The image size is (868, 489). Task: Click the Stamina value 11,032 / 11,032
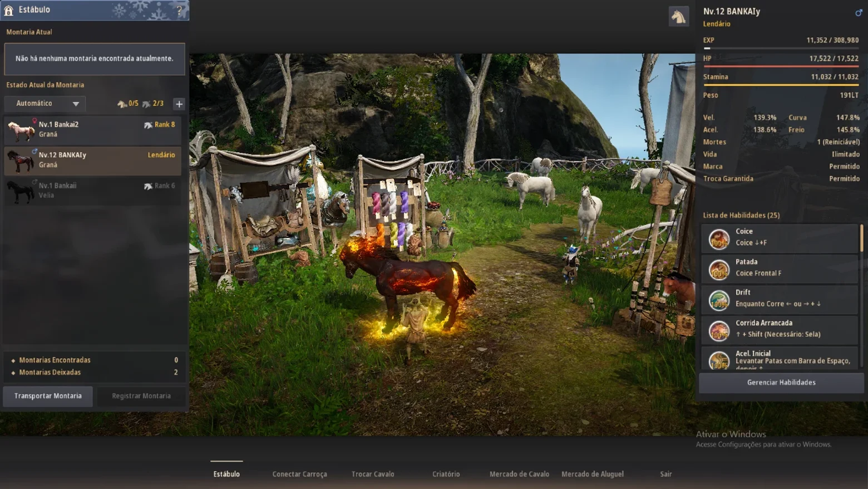coord(835,77)
